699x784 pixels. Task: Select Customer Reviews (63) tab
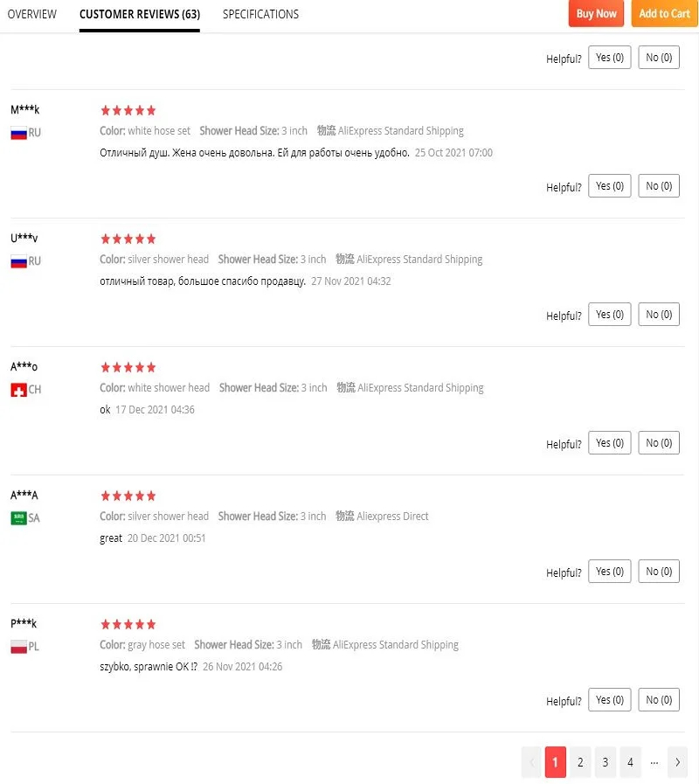(139, 14)
